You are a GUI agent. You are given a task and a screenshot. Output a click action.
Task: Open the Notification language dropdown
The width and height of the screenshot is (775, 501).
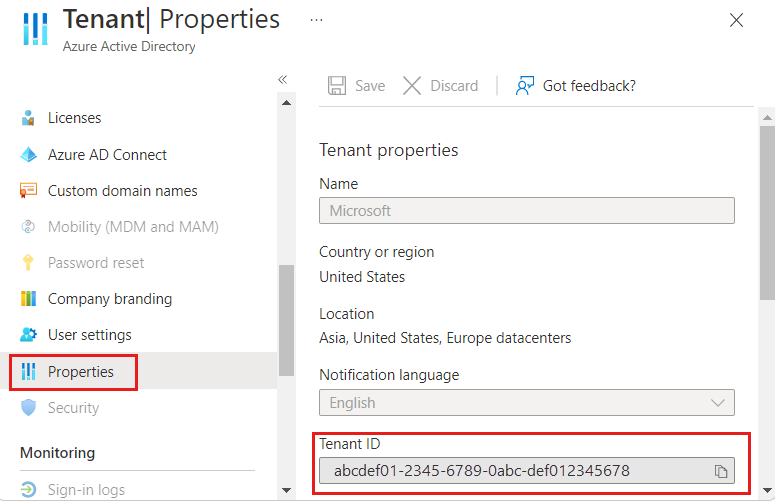[526, 403]
